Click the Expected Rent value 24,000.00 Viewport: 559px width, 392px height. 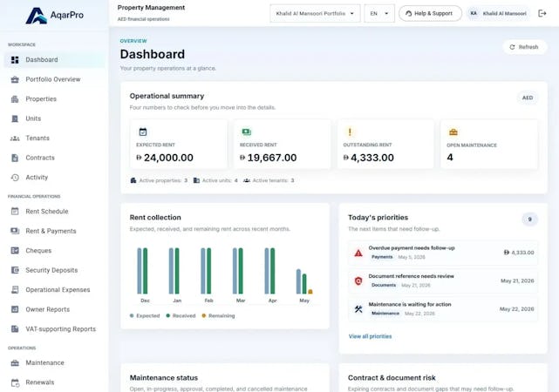tap(165, 158)
